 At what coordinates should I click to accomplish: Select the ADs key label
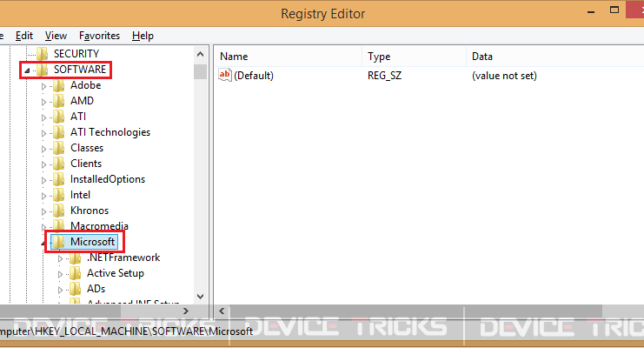coord(96,289)
